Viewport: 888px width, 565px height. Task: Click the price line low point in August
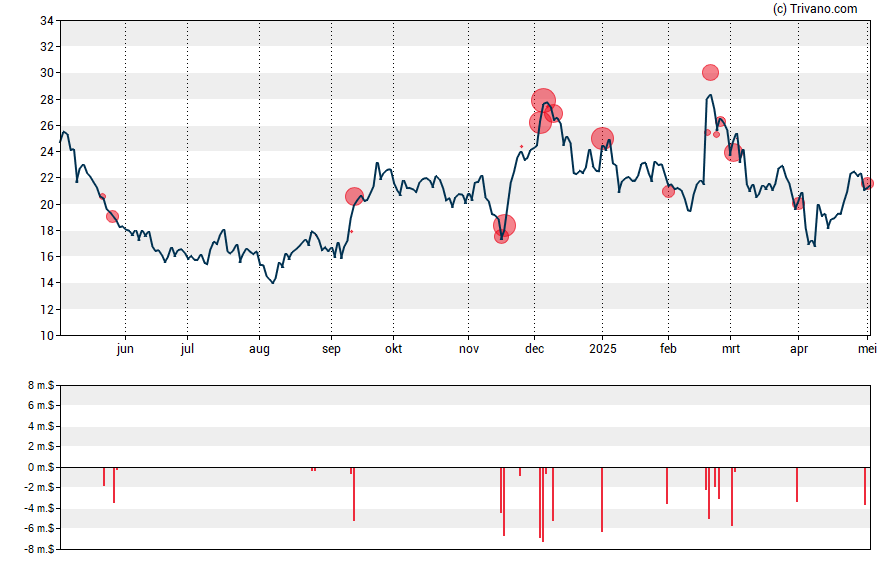tap(273, 282)
